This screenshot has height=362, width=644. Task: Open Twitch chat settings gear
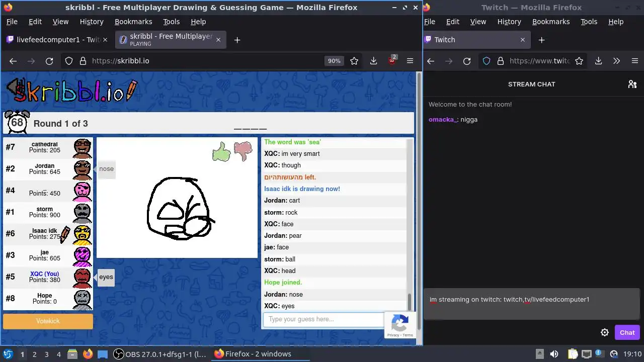605,332
